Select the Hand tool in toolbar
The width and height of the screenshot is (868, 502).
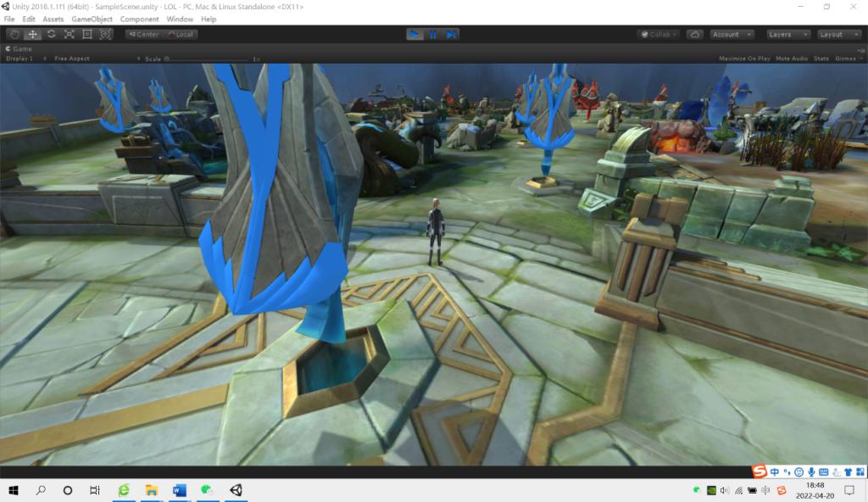14,35
